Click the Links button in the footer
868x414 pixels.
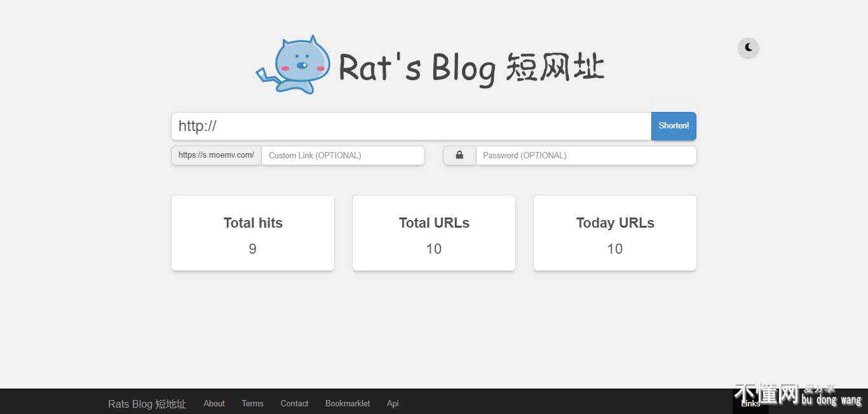pos(750,403)
